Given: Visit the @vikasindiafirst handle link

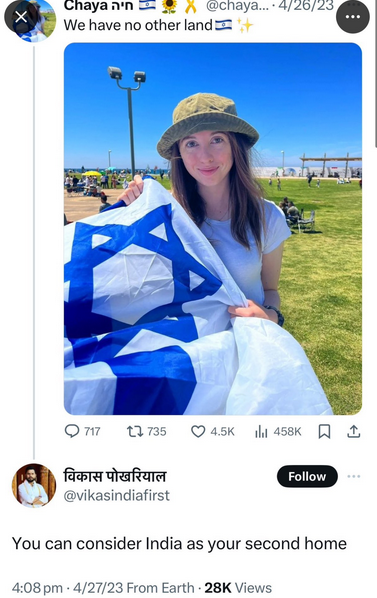Looking at the screenshot, I should pos(116,496).
